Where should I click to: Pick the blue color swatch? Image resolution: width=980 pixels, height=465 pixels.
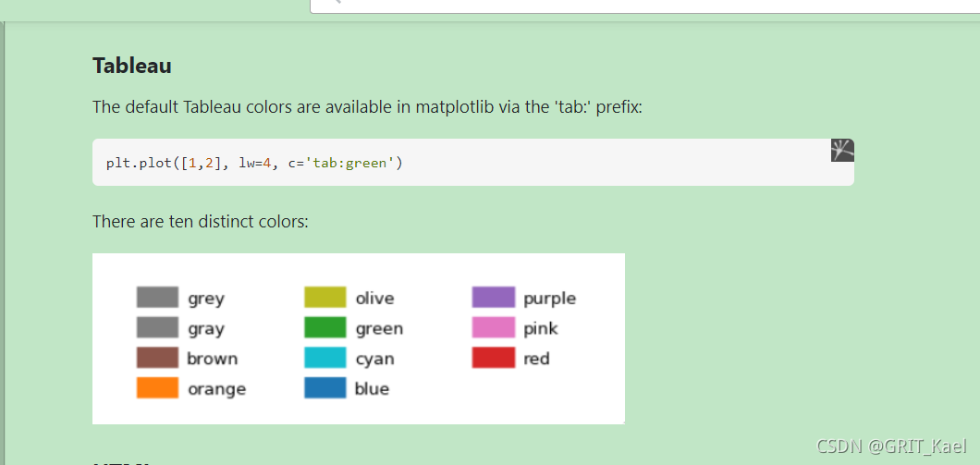coord(325,388)
